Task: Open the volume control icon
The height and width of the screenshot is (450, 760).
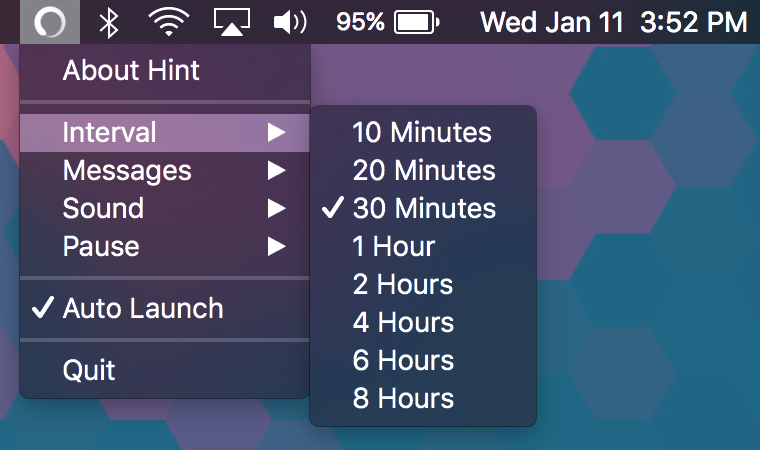Action: point(290,22)
